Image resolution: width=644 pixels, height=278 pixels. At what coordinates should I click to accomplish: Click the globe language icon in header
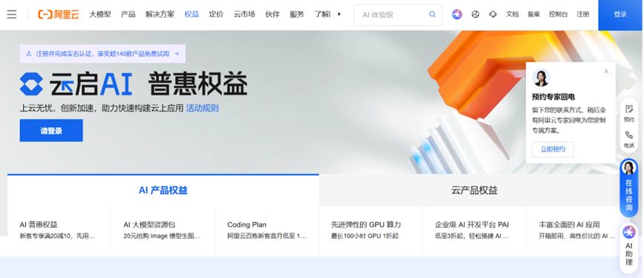[475, 14]
